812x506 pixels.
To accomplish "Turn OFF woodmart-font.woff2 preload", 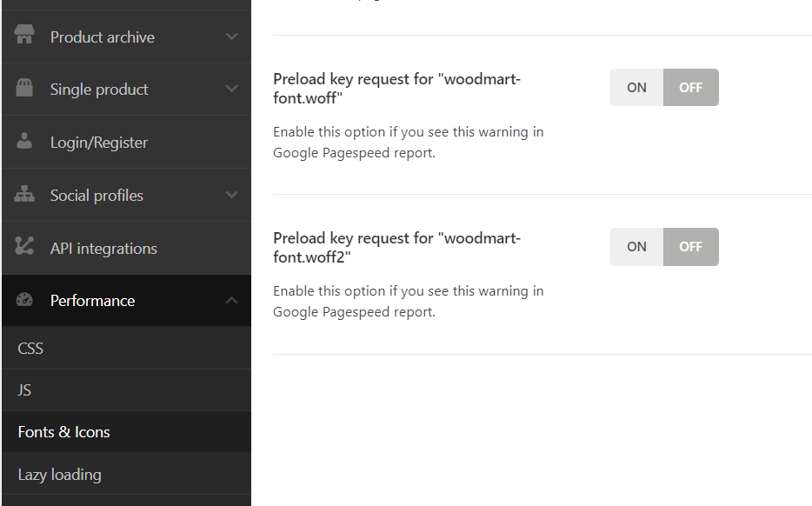I will point(690,247).
